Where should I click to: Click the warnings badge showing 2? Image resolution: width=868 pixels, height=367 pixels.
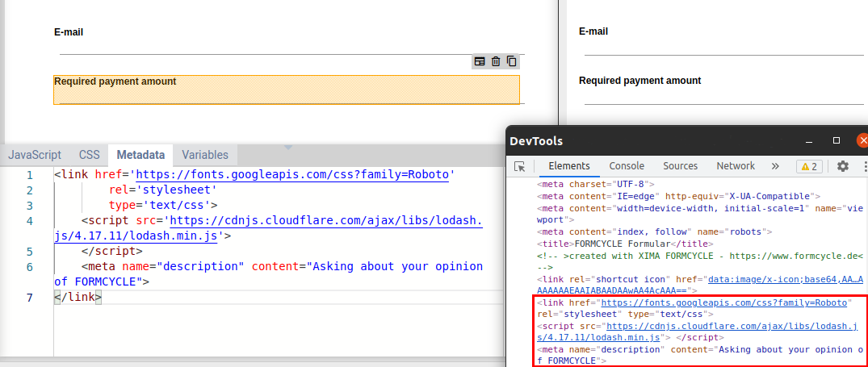click(x=809, y=166)
